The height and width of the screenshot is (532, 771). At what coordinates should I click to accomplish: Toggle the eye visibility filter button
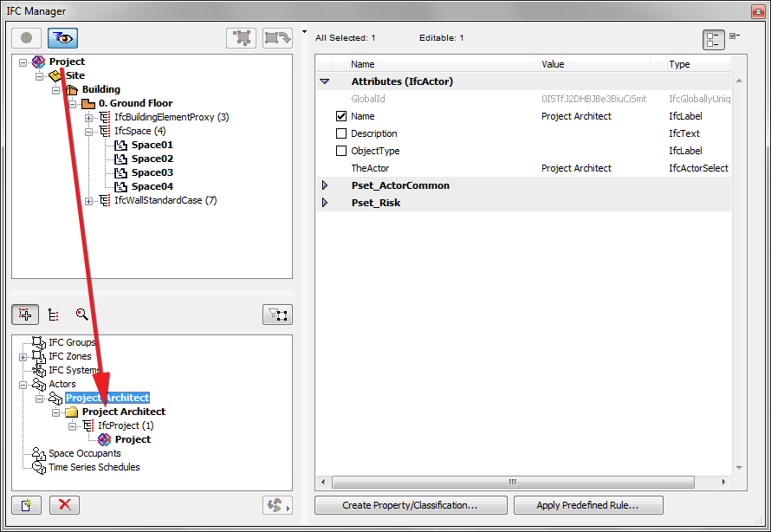coord(62,38)
